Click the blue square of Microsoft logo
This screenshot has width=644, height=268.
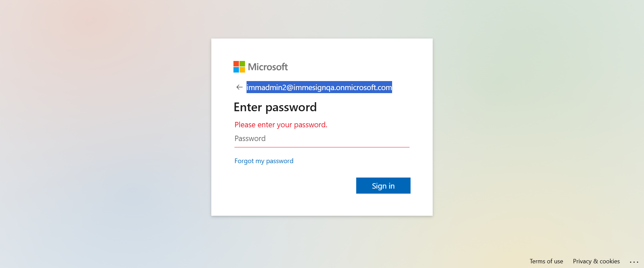pos(236,70)
